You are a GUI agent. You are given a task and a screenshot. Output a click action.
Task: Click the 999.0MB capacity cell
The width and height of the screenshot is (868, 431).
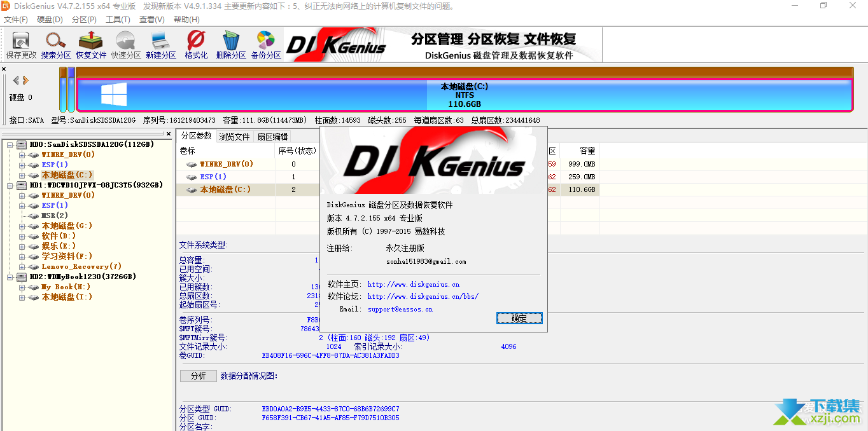[581, 164]
